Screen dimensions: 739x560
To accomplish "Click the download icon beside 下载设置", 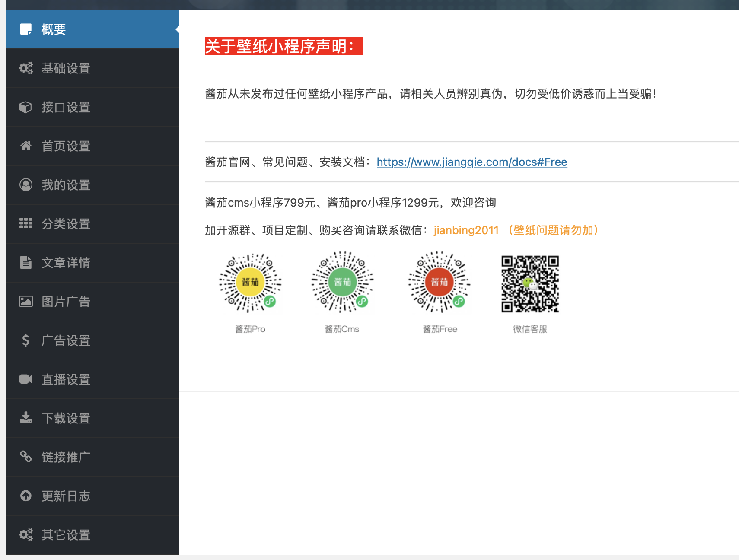I will (26, 417).
